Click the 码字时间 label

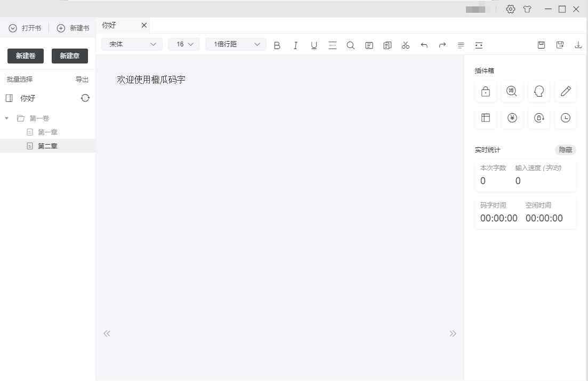493,205
